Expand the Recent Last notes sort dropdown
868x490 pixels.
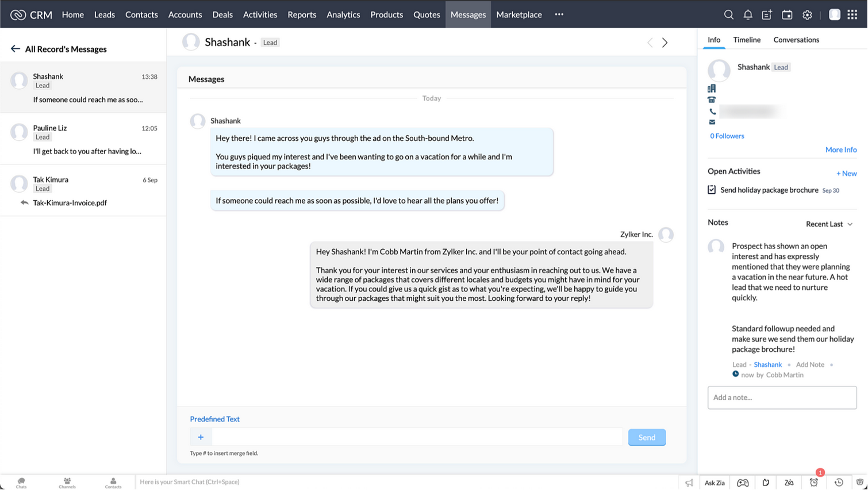(x=829, y=224)
